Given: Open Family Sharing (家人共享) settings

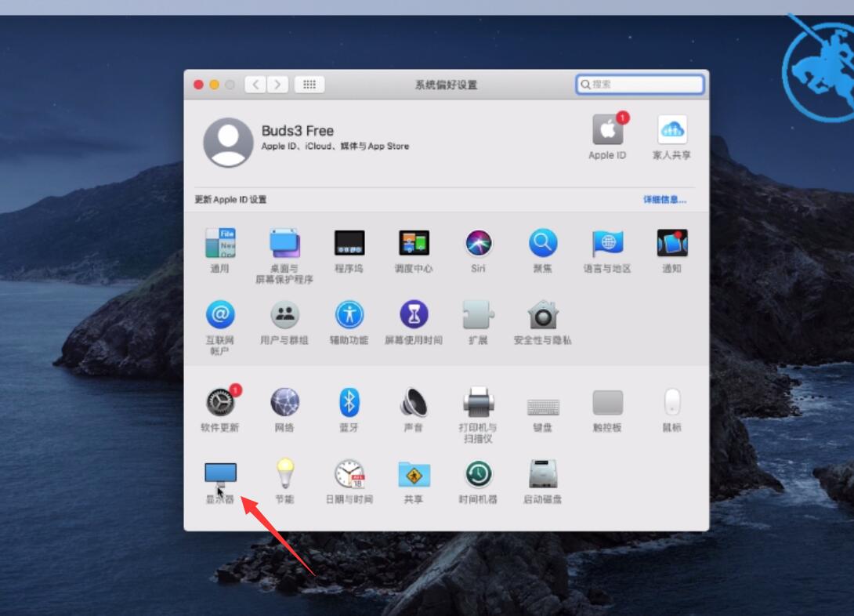Looking at the screenshot, I should click(x=672, y=129).
